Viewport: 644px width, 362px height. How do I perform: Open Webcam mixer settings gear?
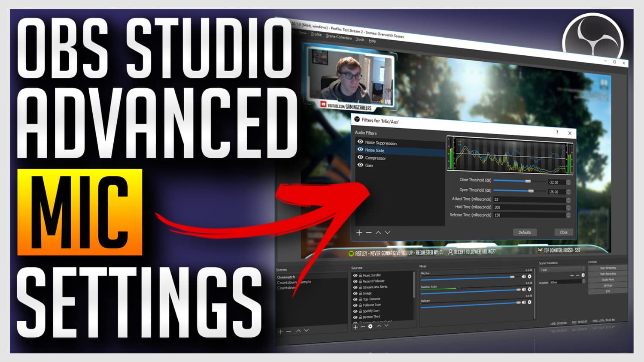[529, 302]
